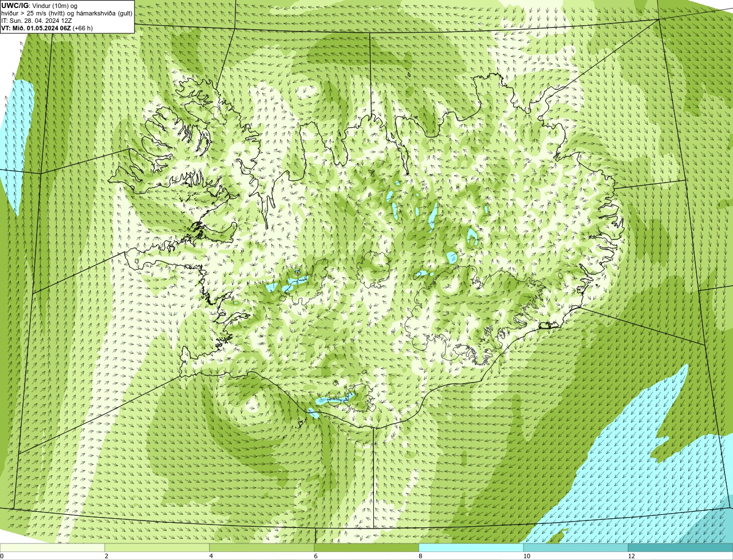This screenshot has height=560, width=733.
Task: Click the "8" label on the color scale
Action: point(420,556)
